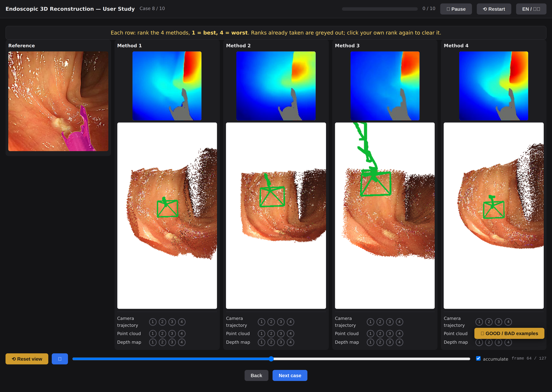Viewport: 552px width, 392px height.
Task: Rank Method 3 point cloud as 1
Action: [370, 333]
